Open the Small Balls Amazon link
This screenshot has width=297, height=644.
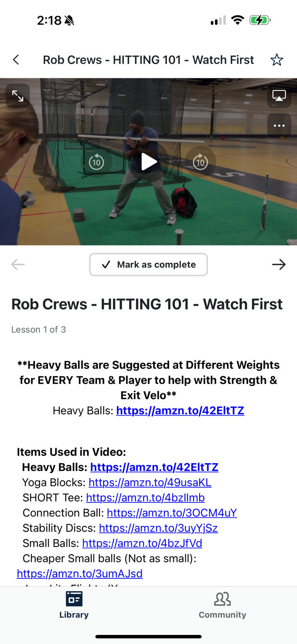pyautogui.click(x=142, y=543)
